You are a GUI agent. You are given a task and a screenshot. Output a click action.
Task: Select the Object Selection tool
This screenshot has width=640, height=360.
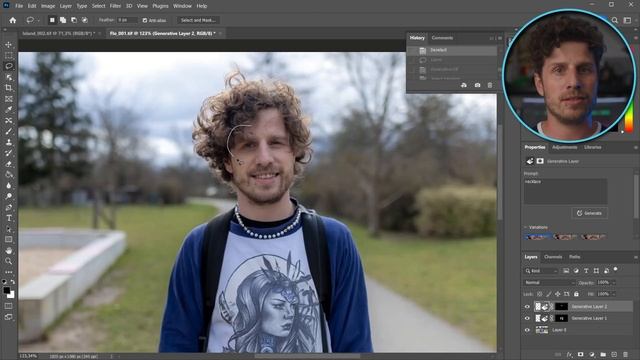coord(9,77)
